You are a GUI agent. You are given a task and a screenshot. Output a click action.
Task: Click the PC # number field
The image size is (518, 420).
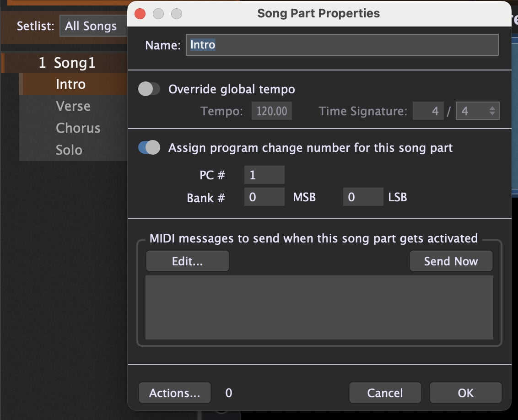264,175
